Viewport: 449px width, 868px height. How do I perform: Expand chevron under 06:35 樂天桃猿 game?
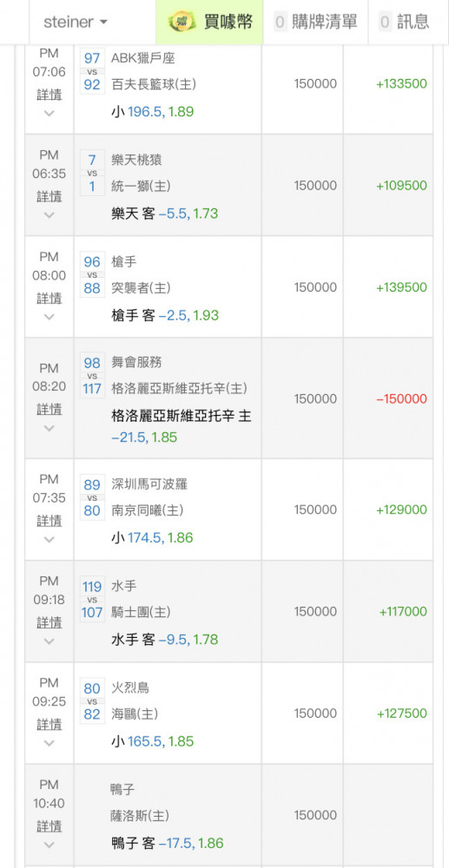point(50,214)
